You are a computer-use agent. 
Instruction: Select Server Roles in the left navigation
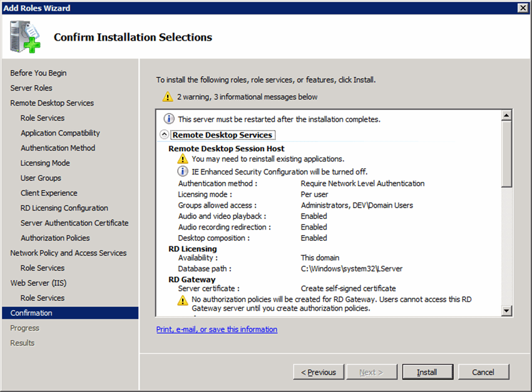pos(31,88)
